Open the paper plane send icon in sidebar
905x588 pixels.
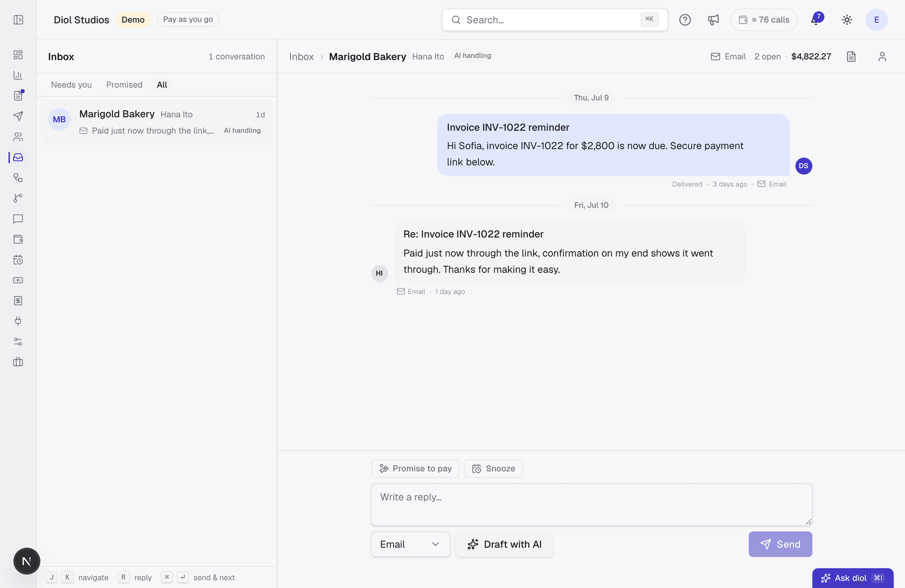18,116
